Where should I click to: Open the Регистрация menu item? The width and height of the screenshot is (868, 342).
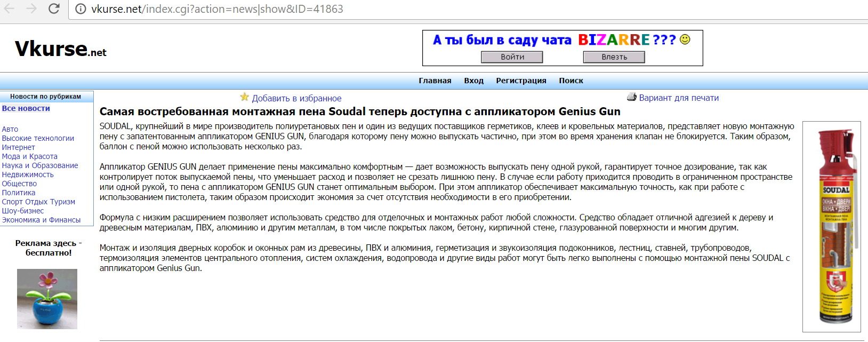521,81
